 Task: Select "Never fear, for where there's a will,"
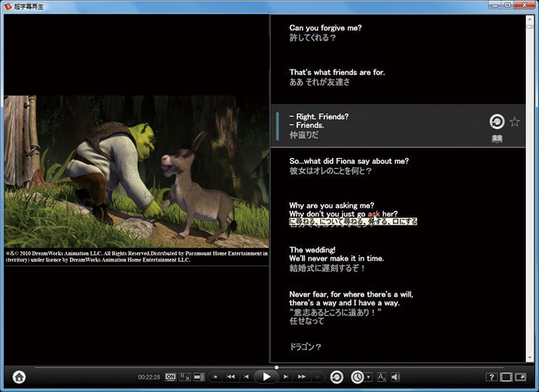351,295
